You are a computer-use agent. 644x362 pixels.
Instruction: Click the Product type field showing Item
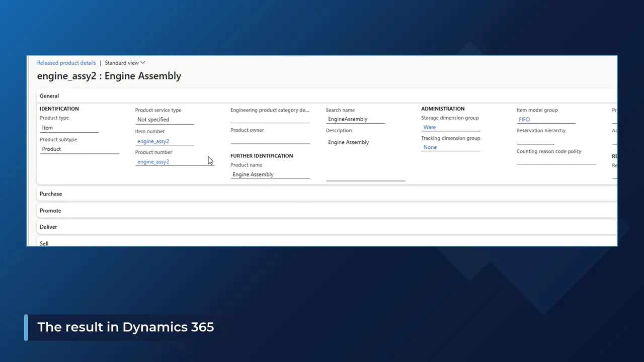point(69,128)
